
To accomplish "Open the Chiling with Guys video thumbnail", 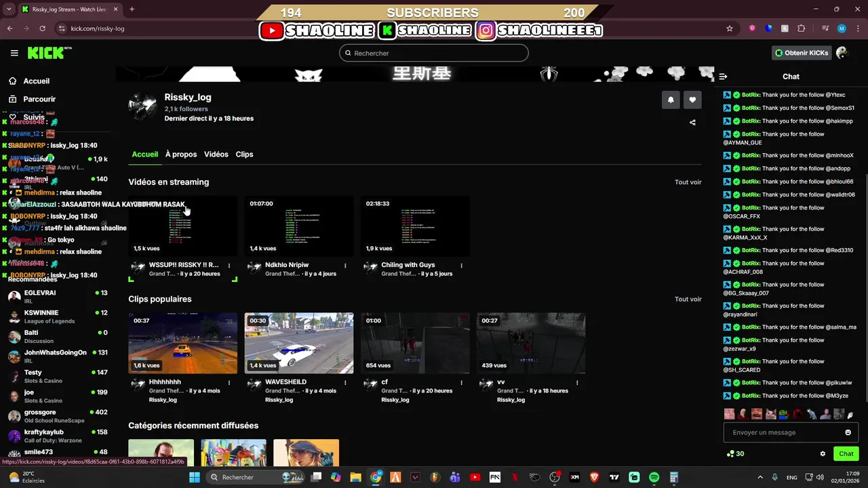I will coord(415,226).
